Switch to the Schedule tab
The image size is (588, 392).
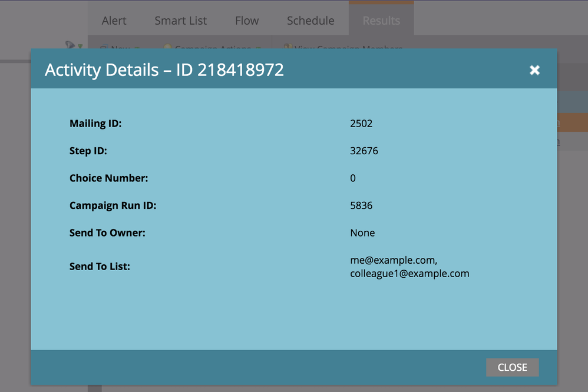tap(310, 21)
